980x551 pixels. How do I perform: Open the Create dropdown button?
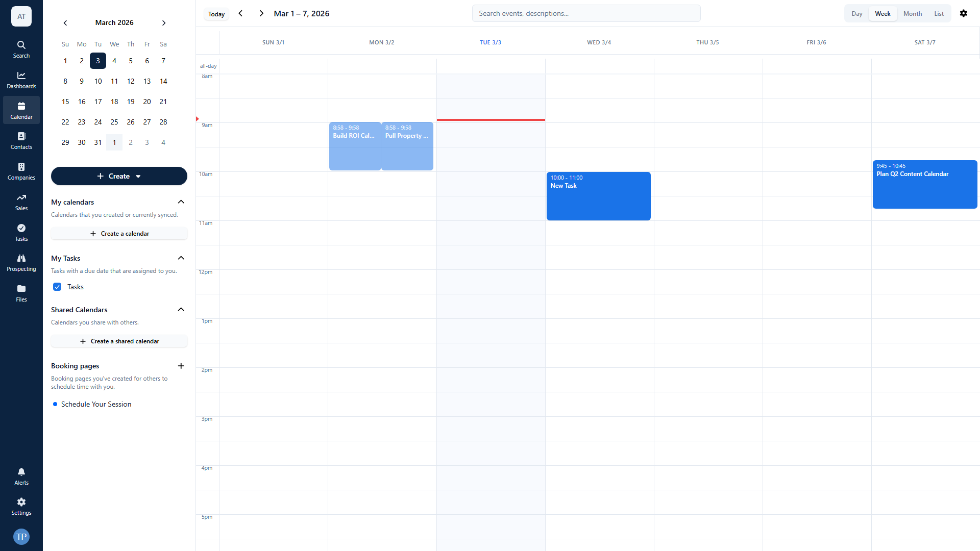point(119,176)
